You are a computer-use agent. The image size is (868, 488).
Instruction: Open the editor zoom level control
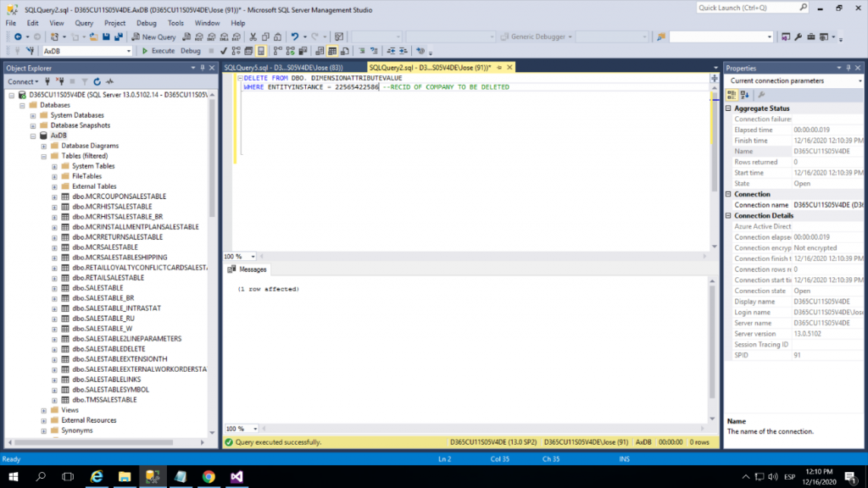pyautogui.click(x=239, y=257)
